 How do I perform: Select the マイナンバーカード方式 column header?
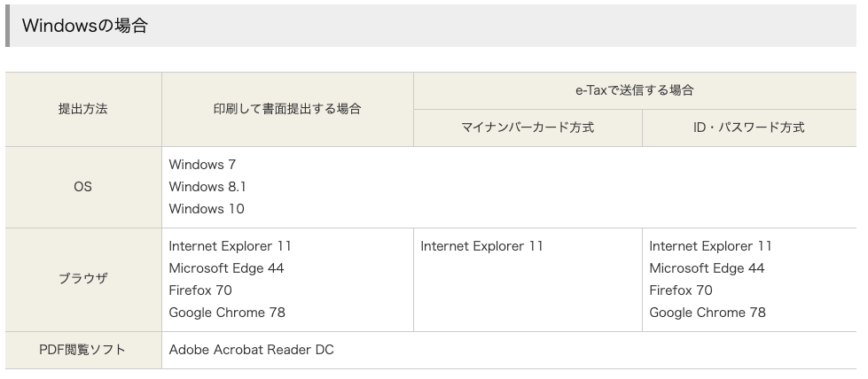(x=528, y=128)
